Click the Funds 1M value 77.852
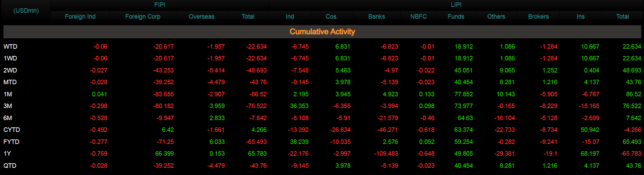 463,94
